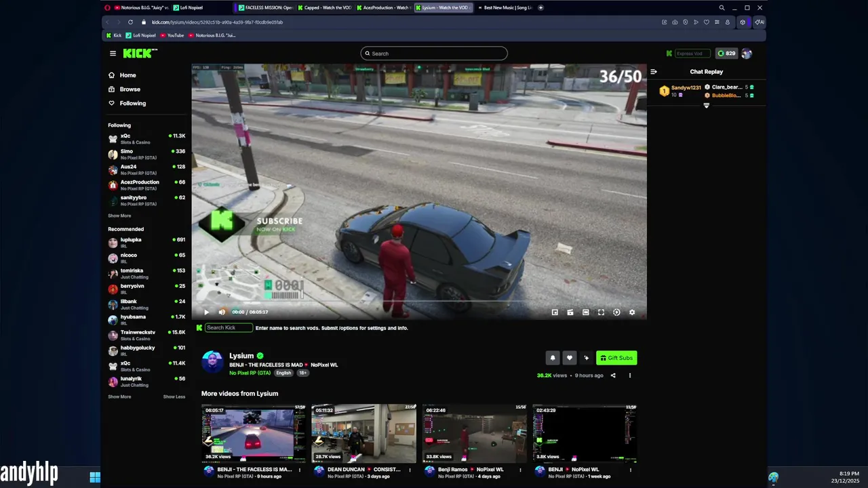This screenshot has height=488, width=868.
Task: Expand Recommended list with Show More
Action: 119,396
